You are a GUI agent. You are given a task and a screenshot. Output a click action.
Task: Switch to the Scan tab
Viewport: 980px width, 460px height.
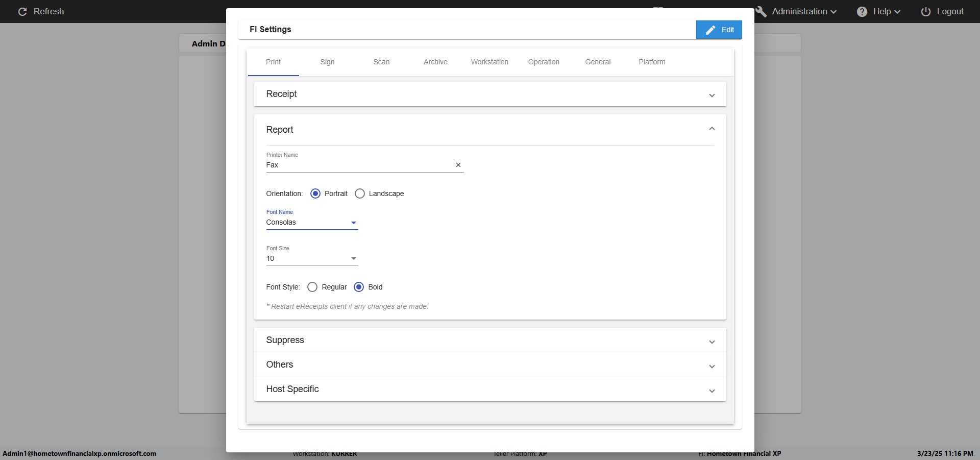pos(381,62)
